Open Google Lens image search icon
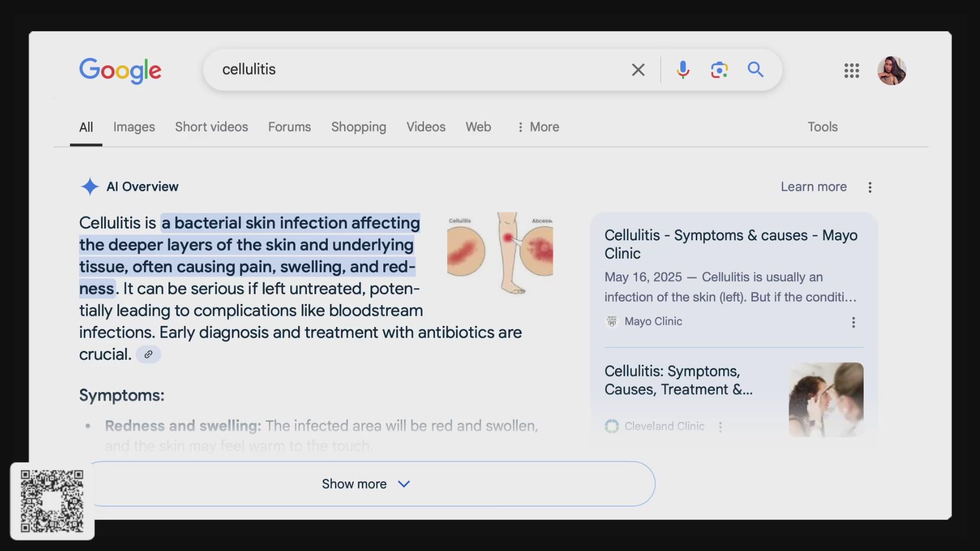This screenshot has height=551, width=980. point(719,70)
